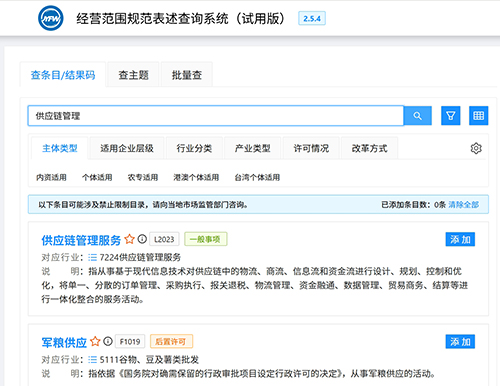
Task: Switch to the table grid view
Action: [479, 116]
